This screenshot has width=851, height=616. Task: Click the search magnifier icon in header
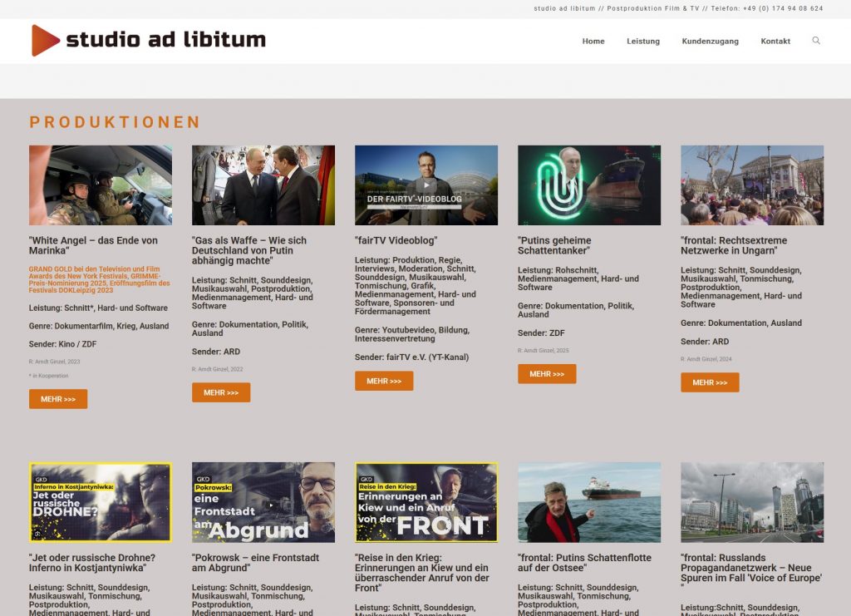click(x=815, y=41)
